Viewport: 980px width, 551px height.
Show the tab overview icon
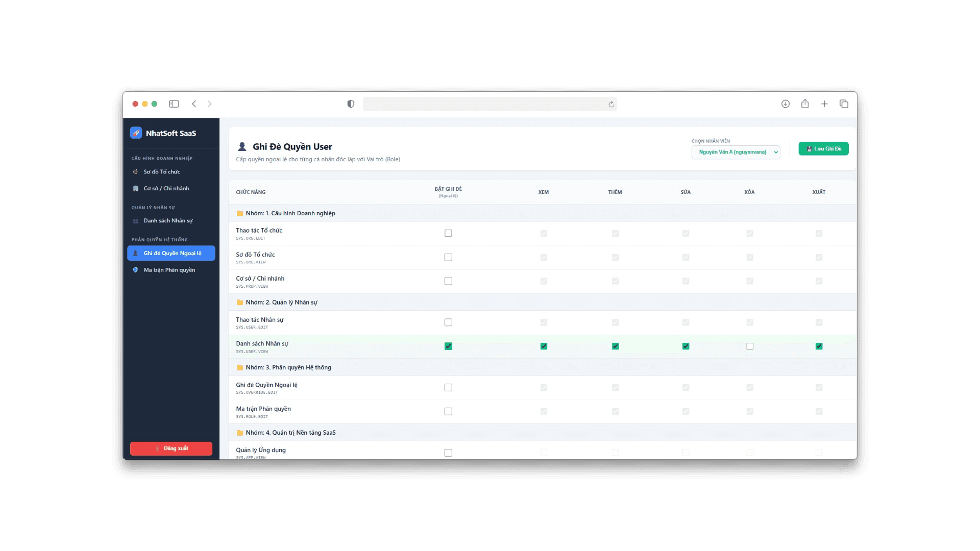coord(844,104)
